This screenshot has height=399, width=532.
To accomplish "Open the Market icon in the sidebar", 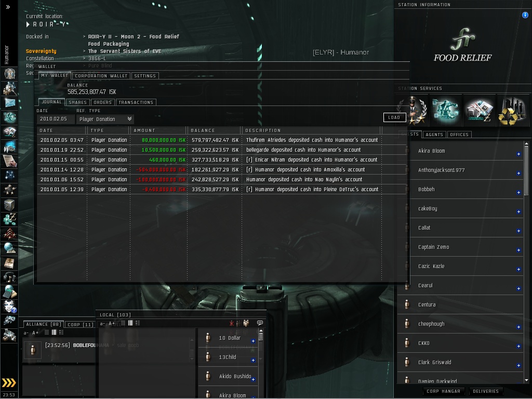I will (9, 131).
